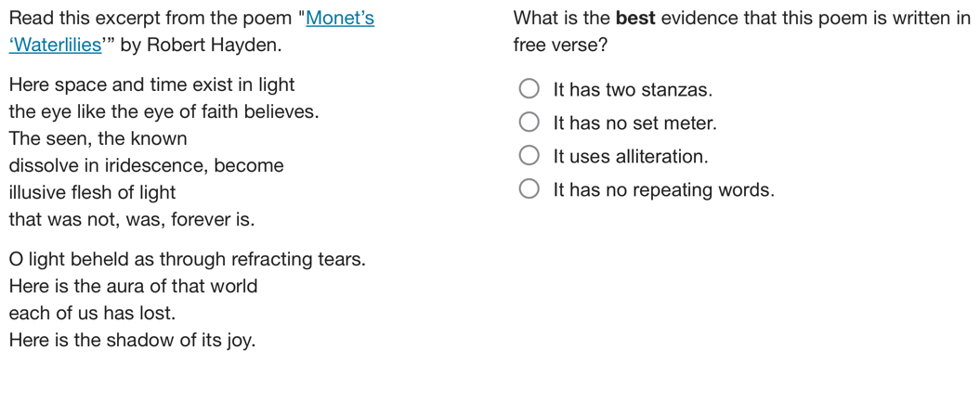Click the poem line 'illusive flesh of light'
The height and width of the screenshot is (401, 980).
tap(92, 193)
